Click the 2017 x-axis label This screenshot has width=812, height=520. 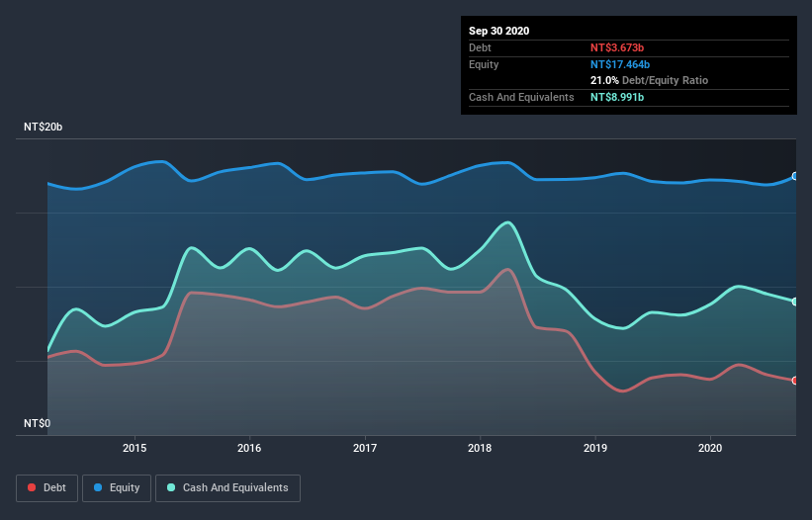tap(365, 448)
